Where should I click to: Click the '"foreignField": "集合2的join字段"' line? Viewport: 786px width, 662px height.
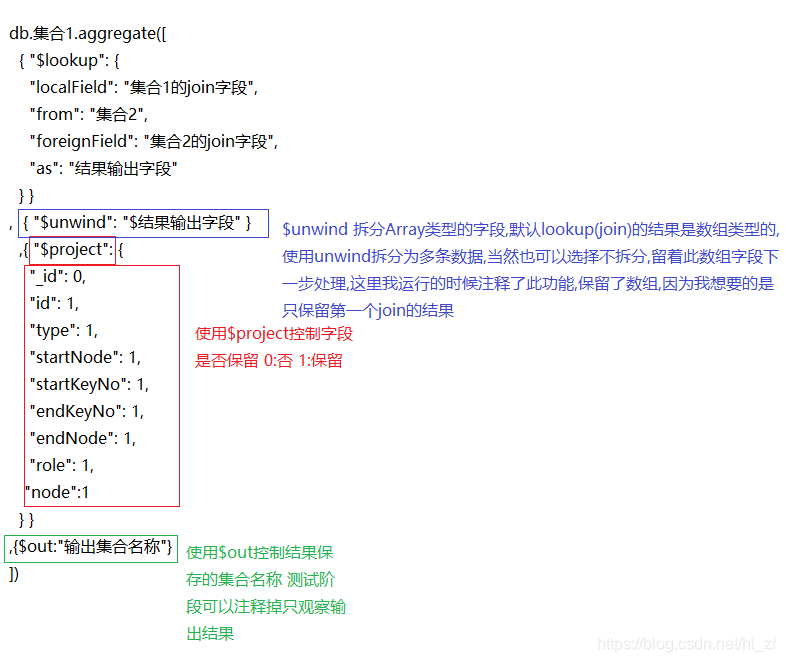tap(154, 142)
